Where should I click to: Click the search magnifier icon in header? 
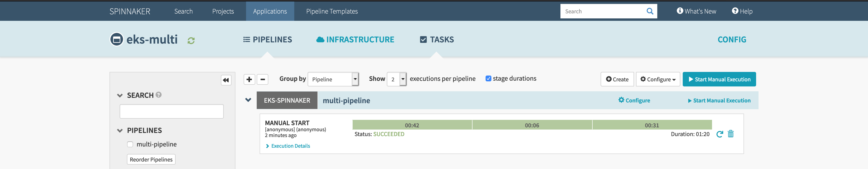coord(650,11)
